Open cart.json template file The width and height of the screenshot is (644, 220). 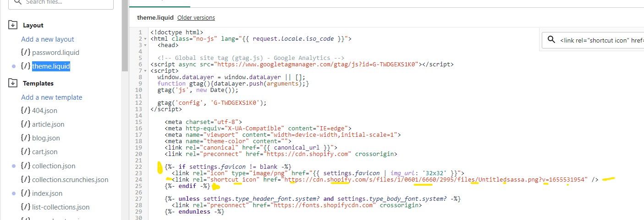pos(45,152)
